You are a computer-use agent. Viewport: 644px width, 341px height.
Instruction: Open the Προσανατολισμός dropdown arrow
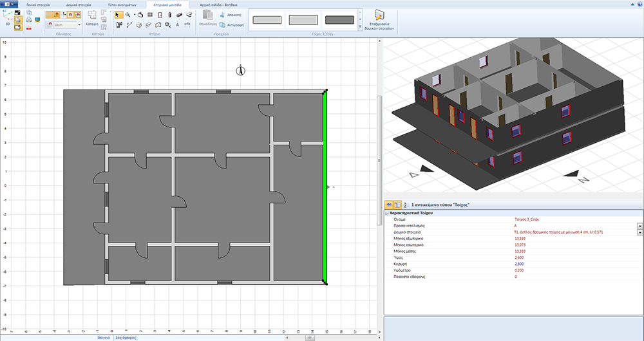coord(640,226)
